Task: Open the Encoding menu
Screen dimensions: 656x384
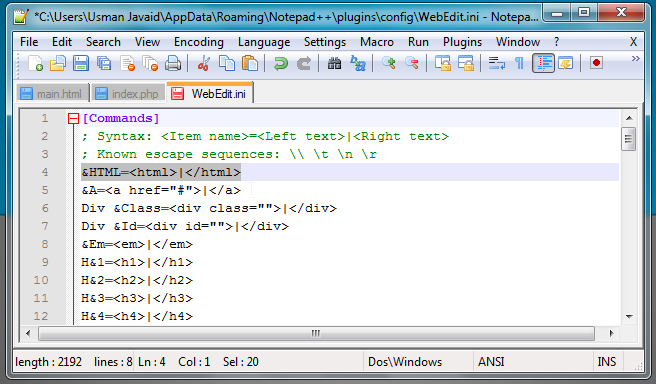Action: (199, 42)
